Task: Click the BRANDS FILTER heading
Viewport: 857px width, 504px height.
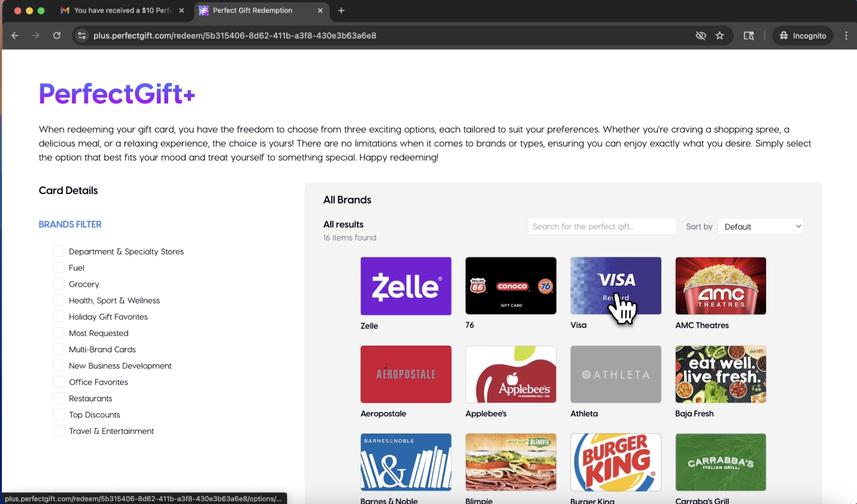Action: point(70,224)
